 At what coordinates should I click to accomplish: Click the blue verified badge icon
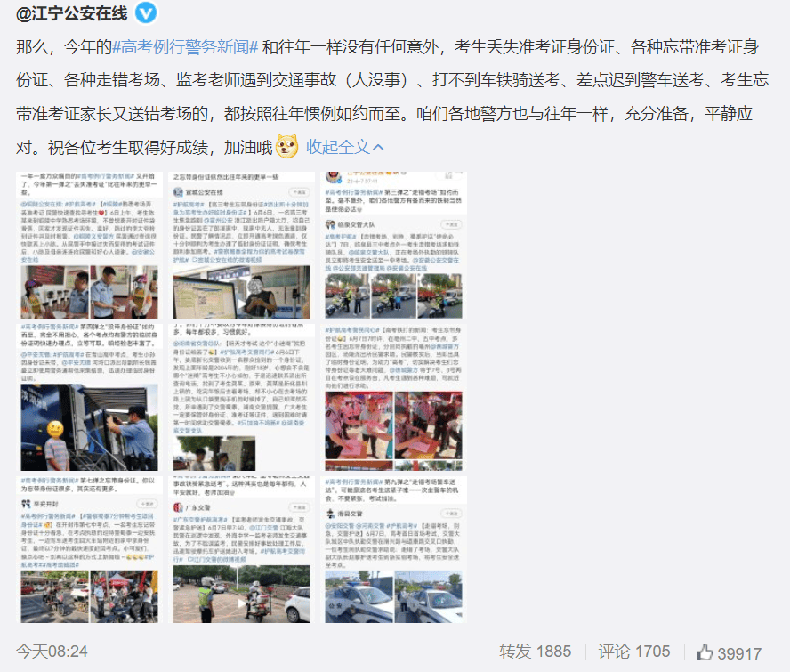click(146, 13)
